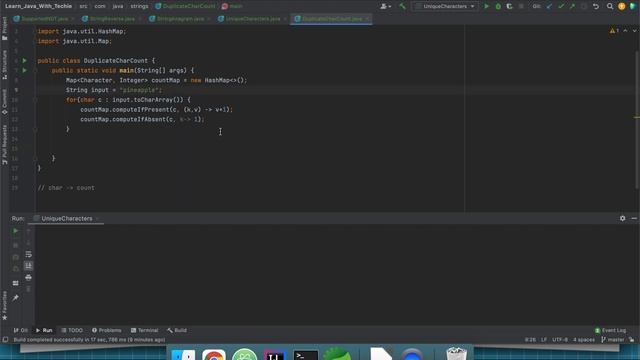The width and height of the screenshot is (640, 360).
Task: Run with coverage icon in toolbar
Action: coord(509,6)
